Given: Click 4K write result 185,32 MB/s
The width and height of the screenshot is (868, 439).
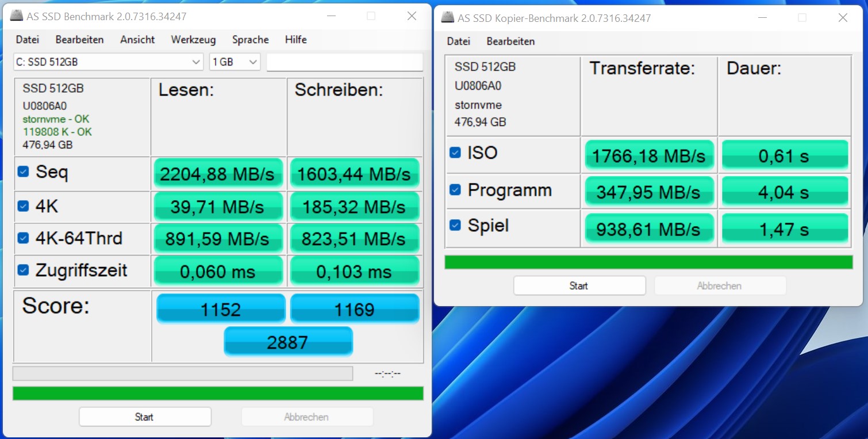Looking at the screenshot, I should point(355,207).
